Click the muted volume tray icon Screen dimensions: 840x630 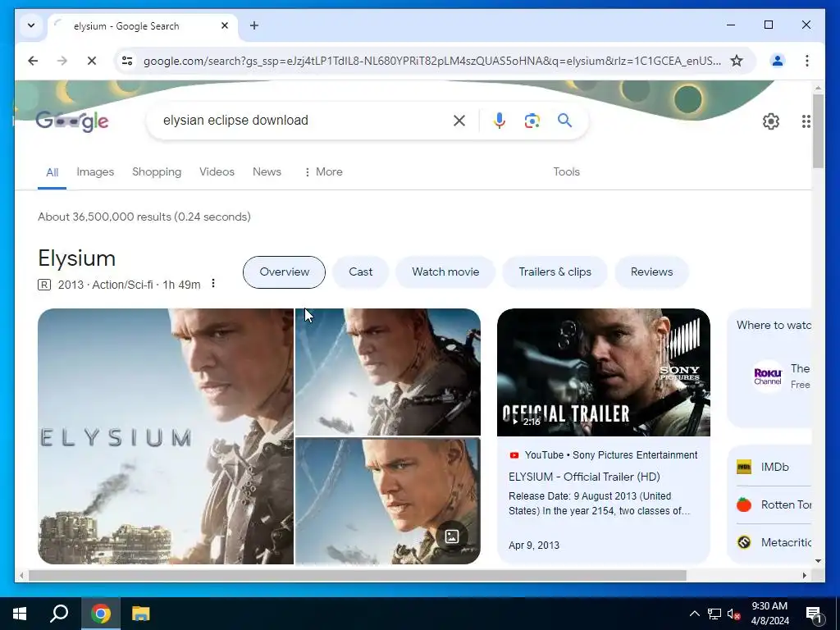coord(734,614)
